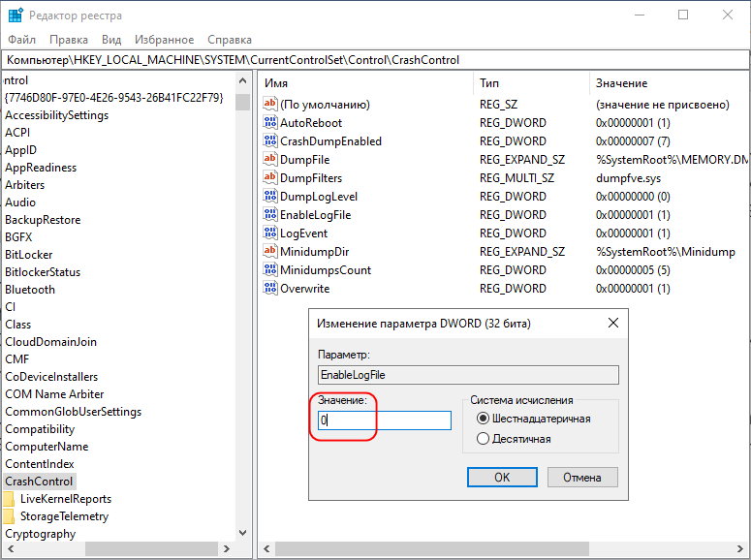Click the Параметр field showing EnableLogFile
751x560 pixels.
coord(468,375)
